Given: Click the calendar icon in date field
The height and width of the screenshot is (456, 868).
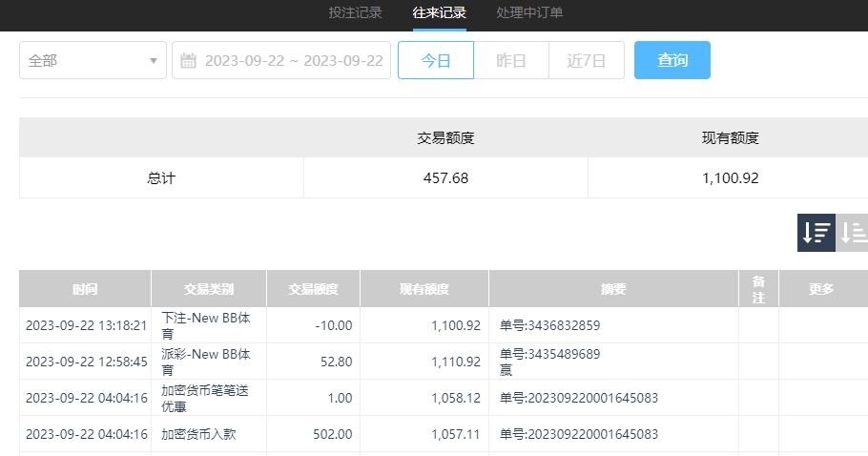Looking at the screenshot, I should coord(188,61).
